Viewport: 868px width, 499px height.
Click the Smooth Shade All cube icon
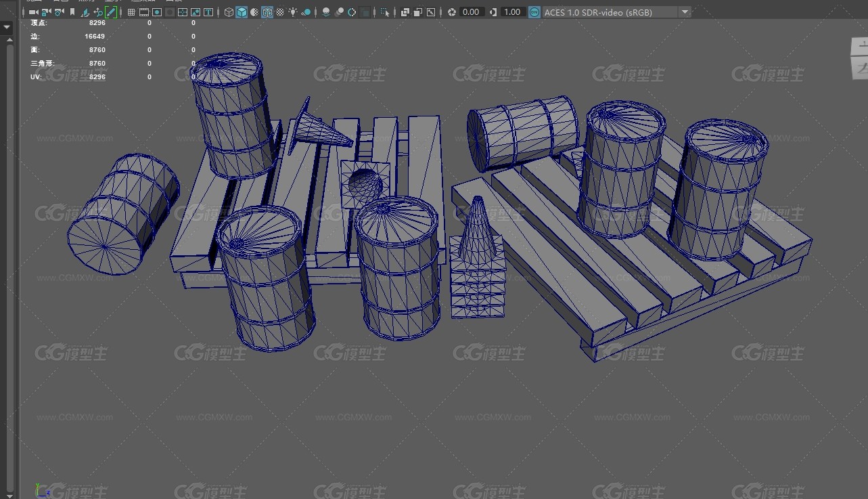(242, 12)
